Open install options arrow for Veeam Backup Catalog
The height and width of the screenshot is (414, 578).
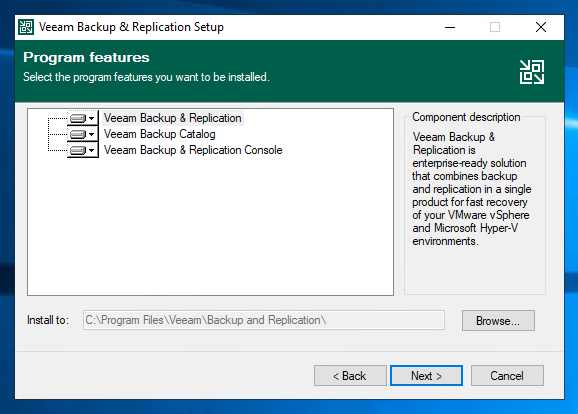tap(91, 134)
